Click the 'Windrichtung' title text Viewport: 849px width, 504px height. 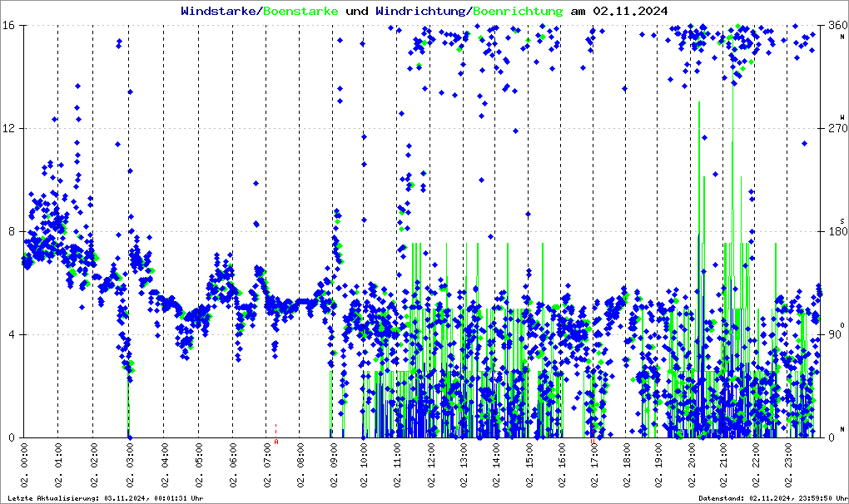tap(420, 11)
